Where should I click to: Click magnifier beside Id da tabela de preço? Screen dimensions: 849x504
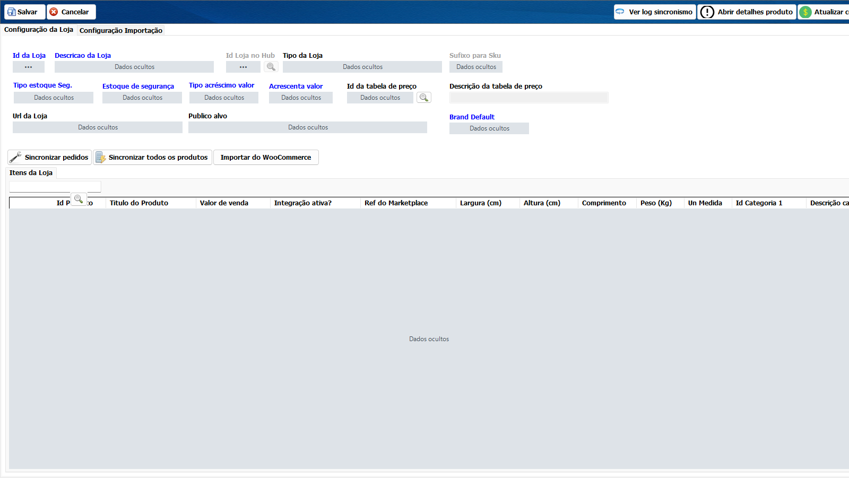(424, 98)
